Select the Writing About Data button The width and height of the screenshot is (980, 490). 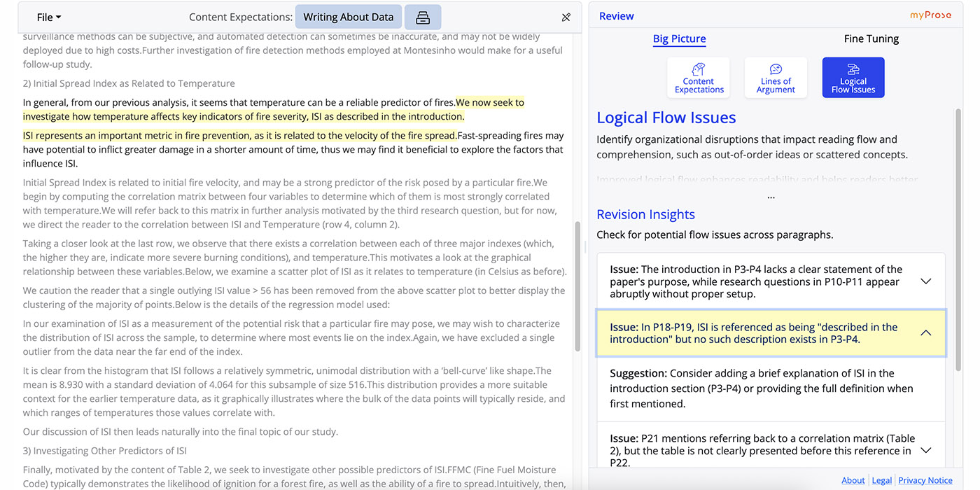click(349, 17)
